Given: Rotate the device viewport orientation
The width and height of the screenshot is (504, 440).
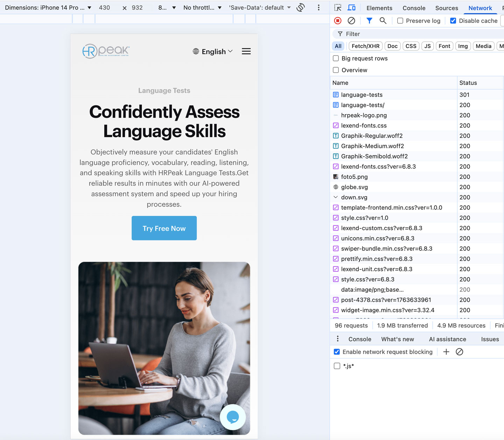Looking at the screenshot, I should point(301,8).
